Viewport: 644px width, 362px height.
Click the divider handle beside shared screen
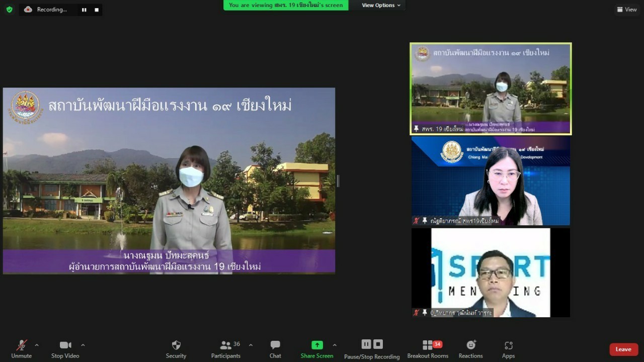pyautogui.click(x=338, y=181)
